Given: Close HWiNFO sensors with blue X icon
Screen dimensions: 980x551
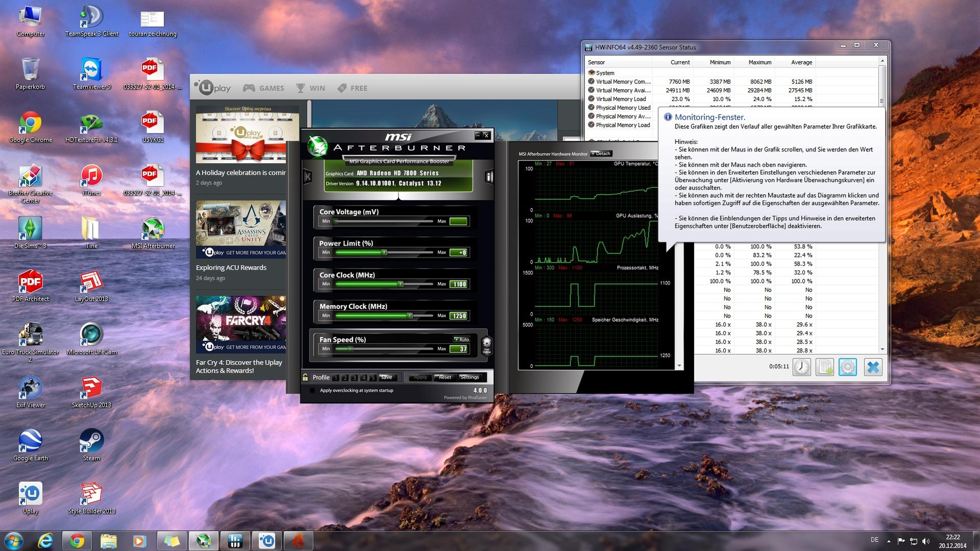Looking at the screenshot, I should (873, 367).
